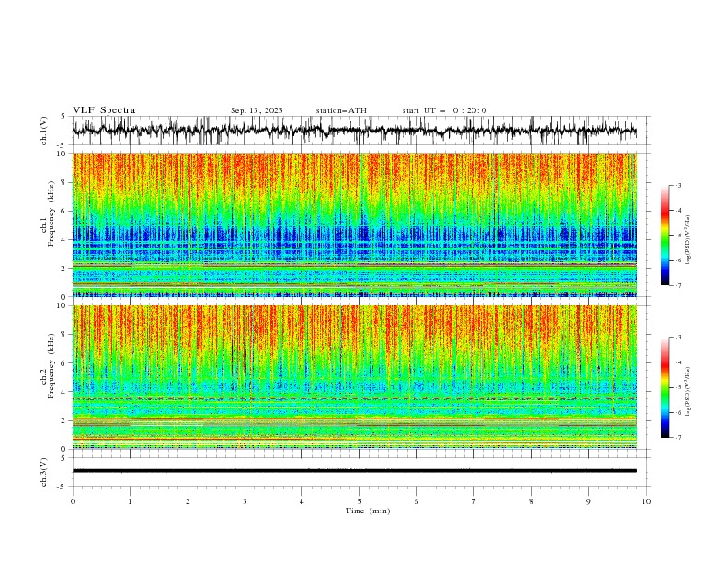Click inside the ch.1 spectrogram panel
Screen dimensions: 728x563
pyautogui.click(x=354, y=224)
